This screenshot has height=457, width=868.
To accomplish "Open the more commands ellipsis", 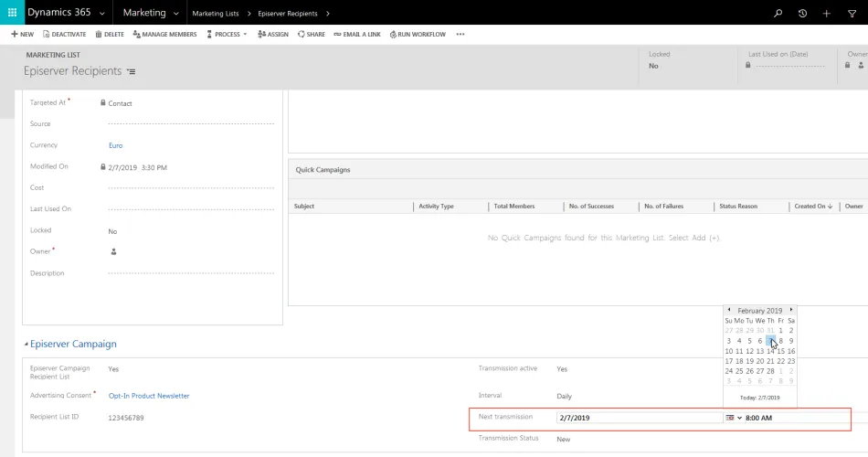I will (x=460, y=35).
